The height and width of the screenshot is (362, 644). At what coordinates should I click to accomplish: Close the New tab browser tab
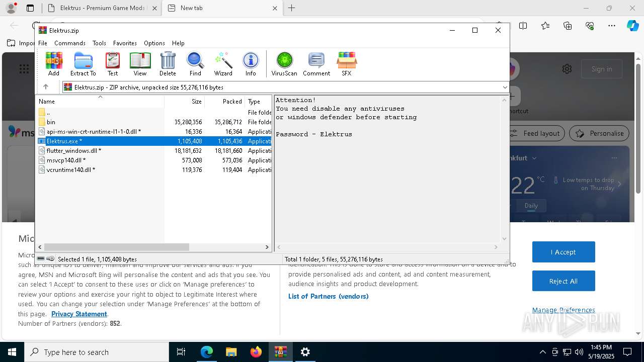275,8
